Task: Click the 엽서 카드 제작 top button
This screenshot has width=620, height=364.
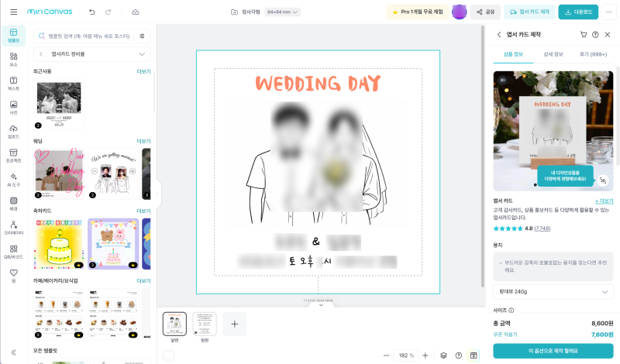Action: 529,12
